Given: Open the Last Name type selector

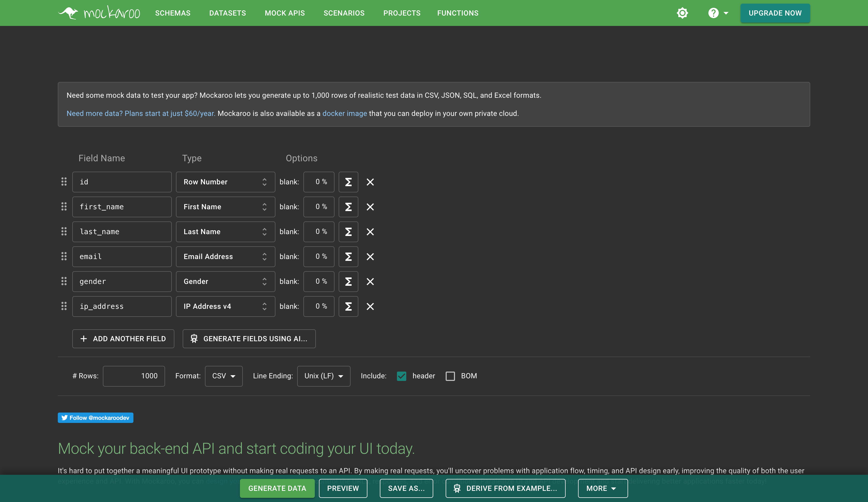Looking at the screenshot, I should click(225, 231).
